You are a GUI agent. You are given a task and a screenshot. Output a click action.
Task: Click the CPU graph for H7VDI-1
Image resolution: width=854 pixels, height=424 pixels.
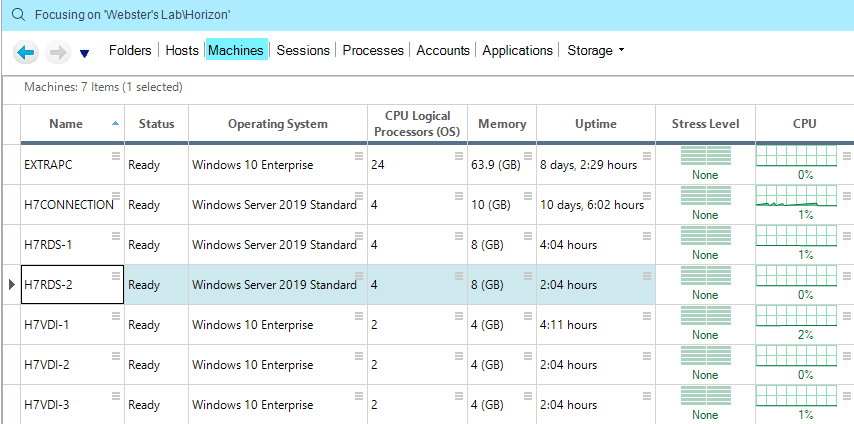point(796,316)
